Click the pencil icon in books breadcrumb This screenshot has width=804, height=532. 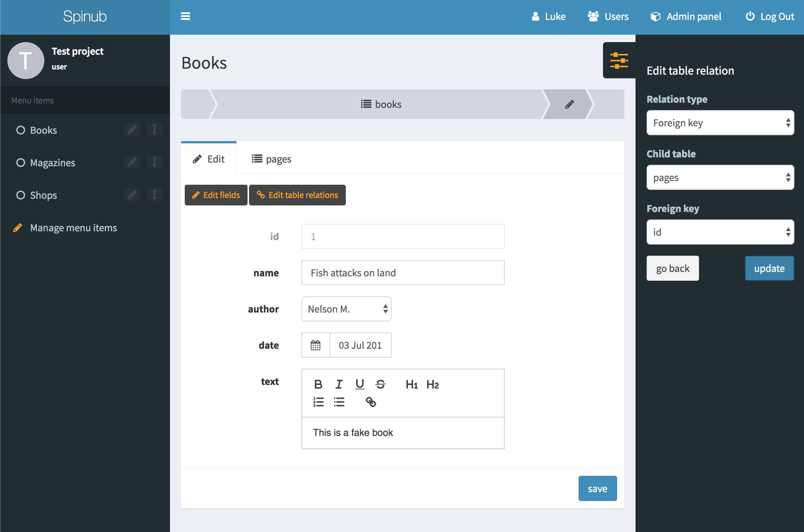point(569,104)
